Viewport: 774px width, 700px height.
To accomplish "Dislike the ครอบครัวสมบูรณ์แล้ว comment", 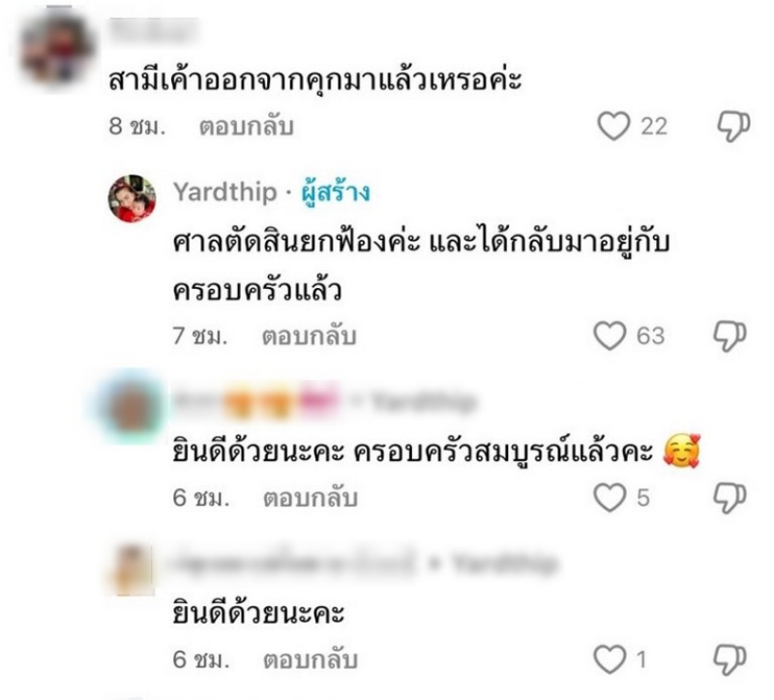I will click(x=729, y=498).
